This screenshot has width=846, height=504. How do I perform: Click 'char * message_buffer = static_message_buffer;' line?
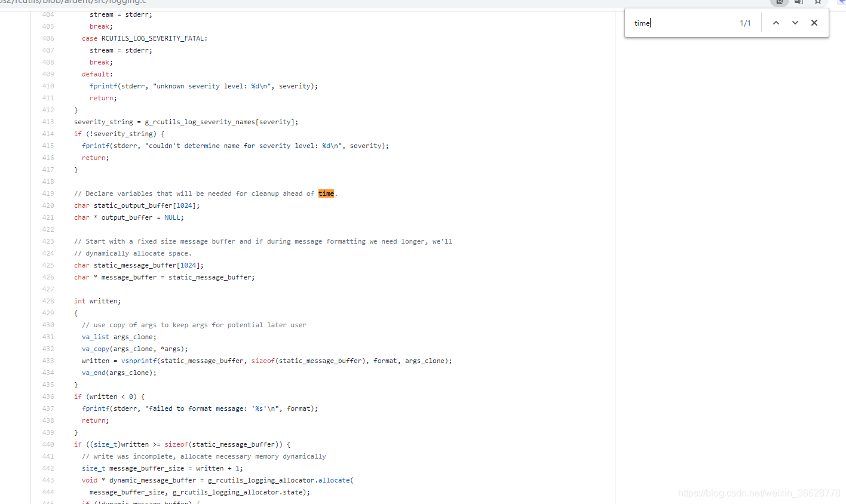(x=164, y=277)
